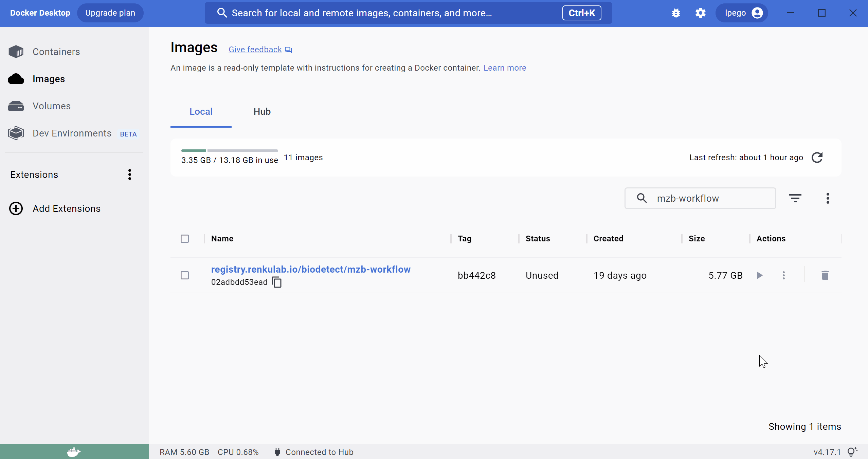Select Images in the sidebar
Image resolution: width=868 pixels, height=459 pixels.
[36, 79]
